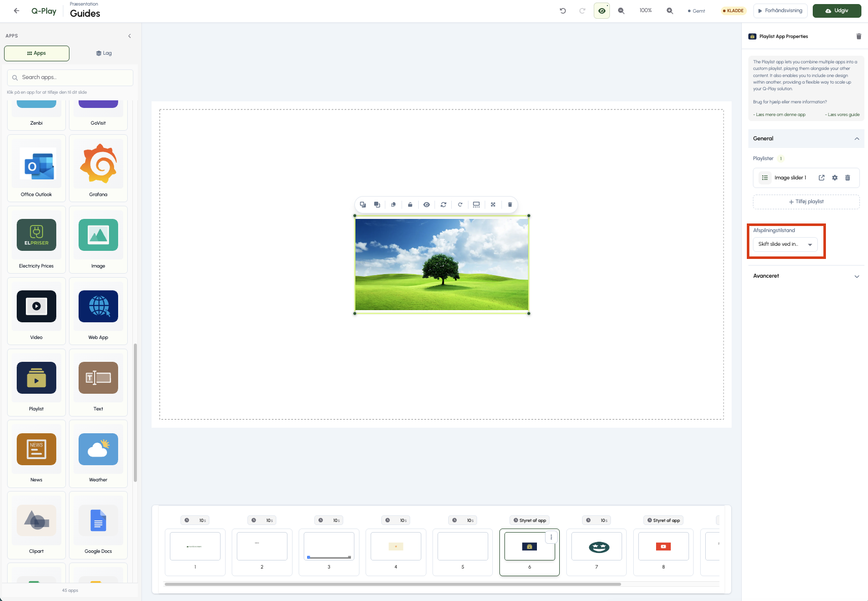This screenshot has height=601, width=868.
Task: Delete the Playlist app via properties header trash
Action: tap(859, 36)
